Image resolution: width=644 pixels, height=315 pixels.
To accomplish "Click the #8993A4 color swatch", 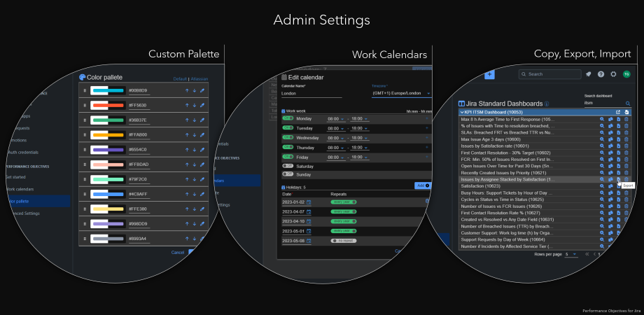I will click(108, 238).
